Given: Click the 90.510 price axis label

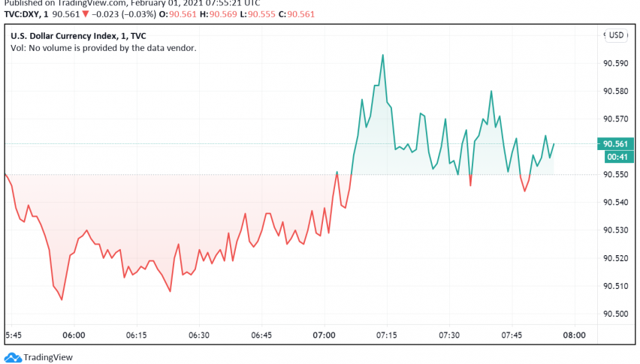Looking at the screenshot, I should (x=615, y=286).
